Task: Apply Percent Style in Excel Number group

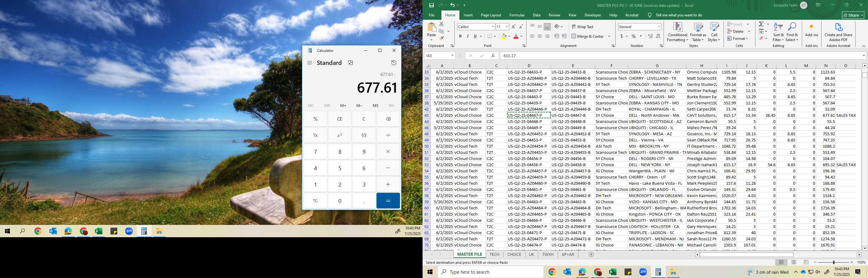Action: 634,36
